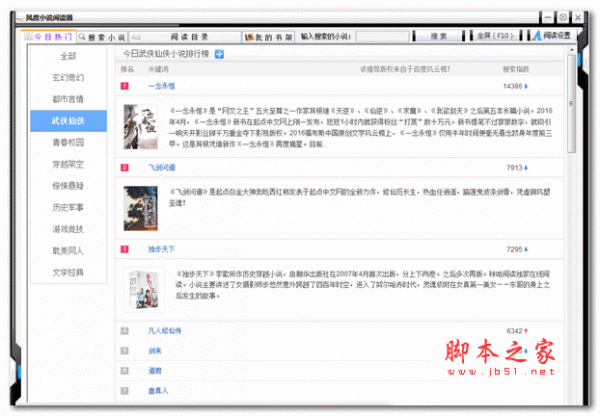Select 耽美同人 category
Image resolution: width=600 pixels, height=416 pixels.
click(68, 251)
